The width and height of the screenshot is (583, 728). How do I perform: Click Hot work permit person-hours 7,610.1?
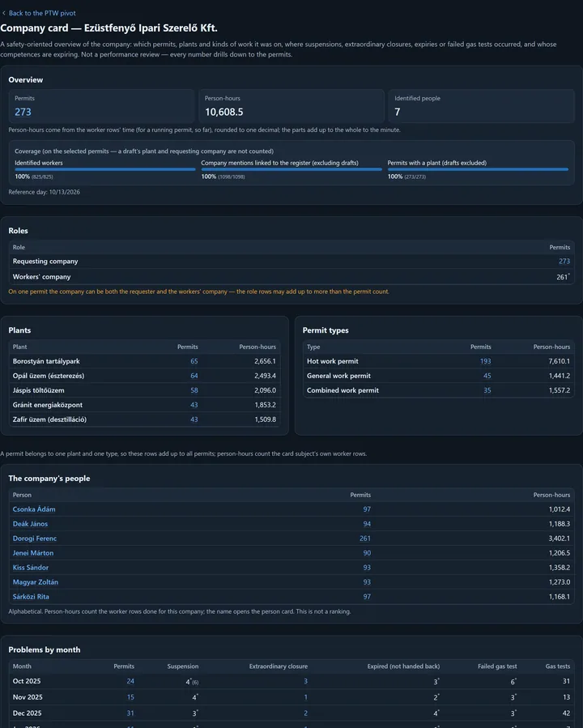(560, 361)
